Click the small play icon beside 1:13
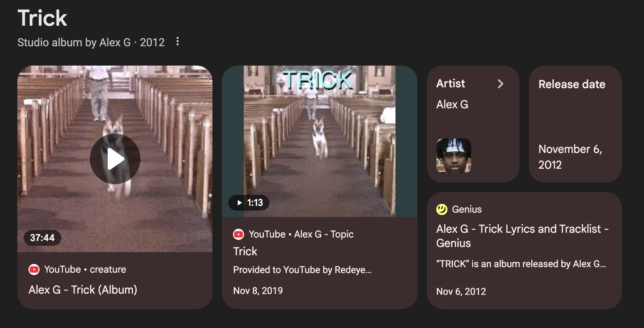This screenshot has height=328, width=644. pos(239,203)
